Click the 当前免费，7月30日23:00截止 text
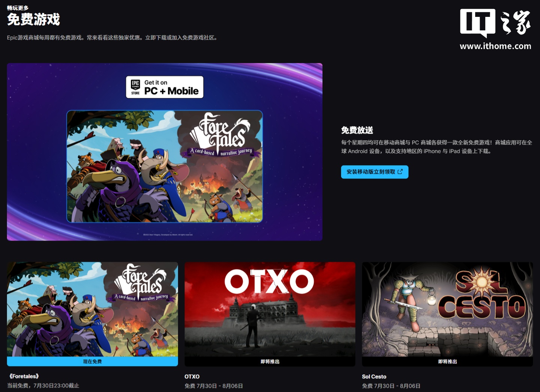 point(43,386)
